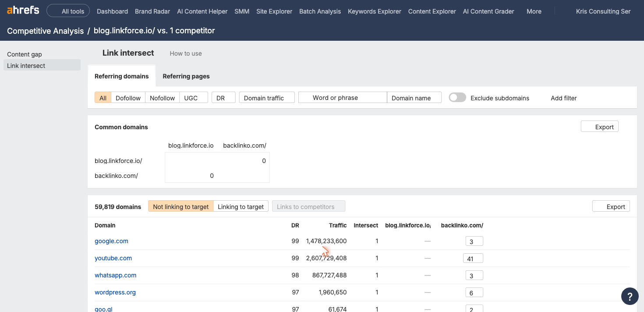Switch to the Referring pages tab
Screen dimensions: 644x312
point(186,76)
